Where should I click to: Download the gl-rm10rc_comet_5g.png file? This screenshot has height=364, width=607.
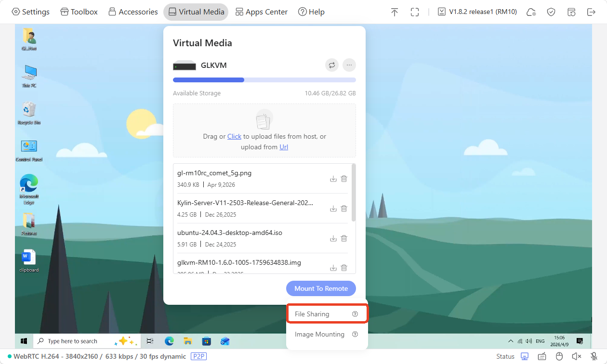(333, 179)
